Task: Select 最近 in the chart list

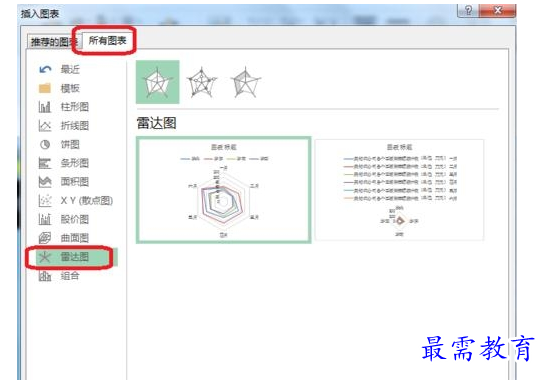Action: (70, 69)
